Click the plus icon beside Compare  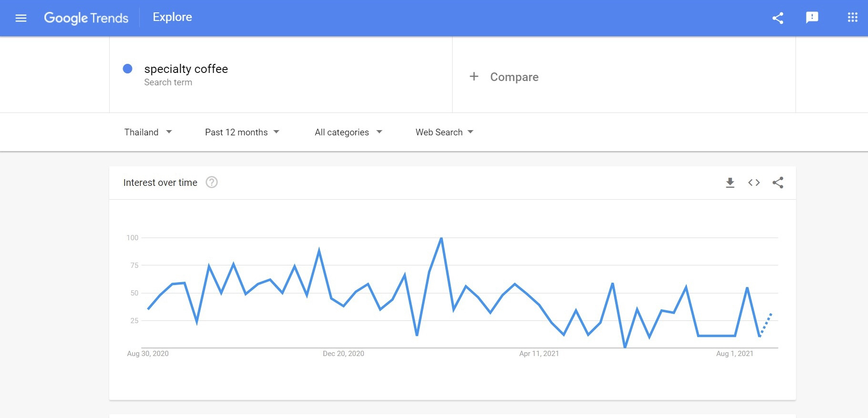click(x=474, y=76)
